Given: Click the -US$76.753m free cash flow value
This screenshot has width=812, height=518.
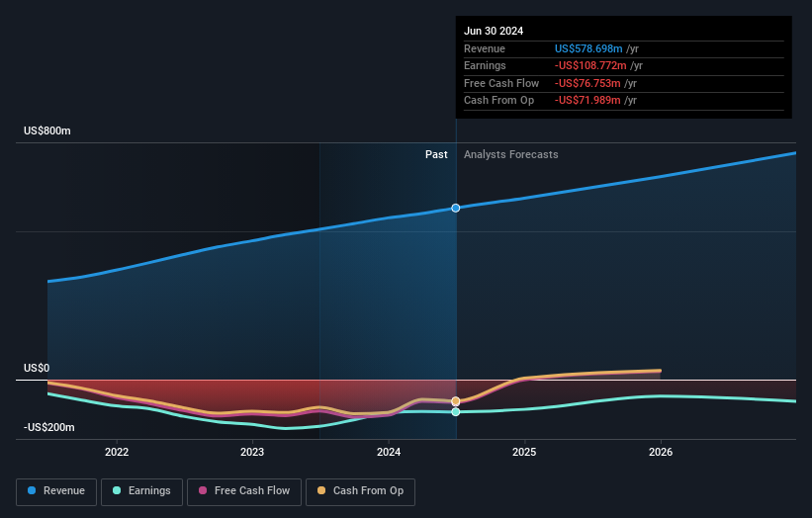Looking at the screenshot, I should pyautogui.click(x=587, y=83).
